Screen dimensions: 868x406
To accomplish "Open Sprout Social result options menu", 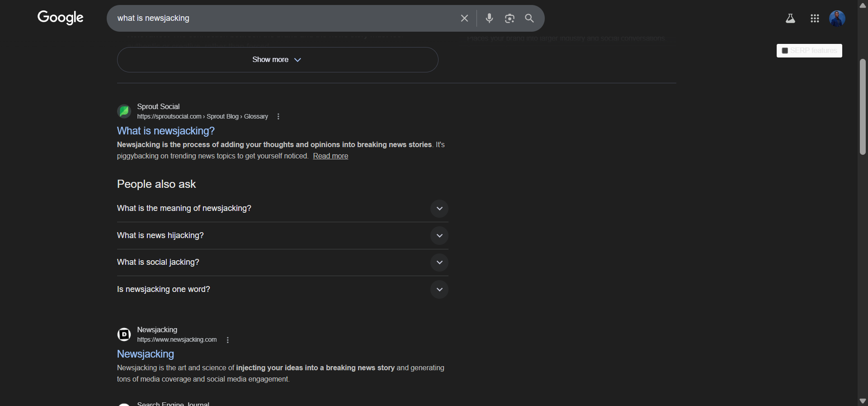I will tap(278, 116).
